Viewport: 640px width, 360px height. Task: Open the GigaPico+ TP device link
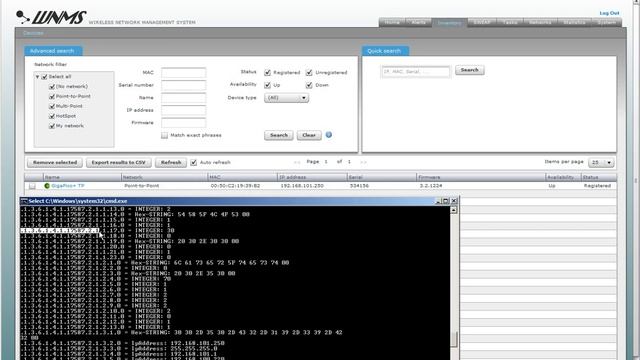coord(68,186)
